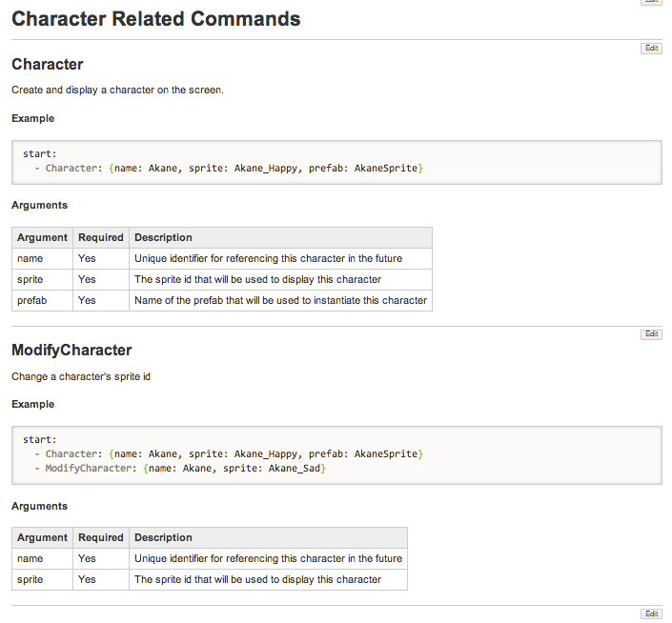Click the sprite description cell in ModifyCharacter table
The width and height of the screenshot is (672, 623).
257,579
